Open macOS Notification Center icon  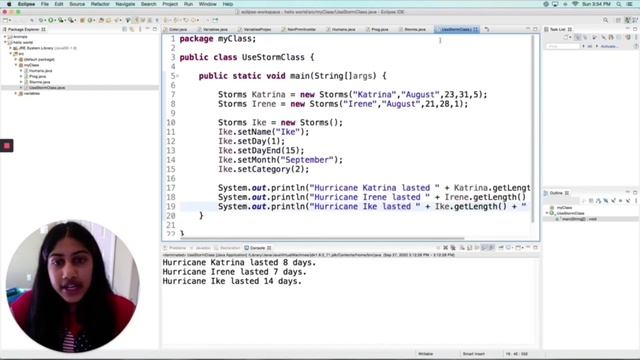630,4
